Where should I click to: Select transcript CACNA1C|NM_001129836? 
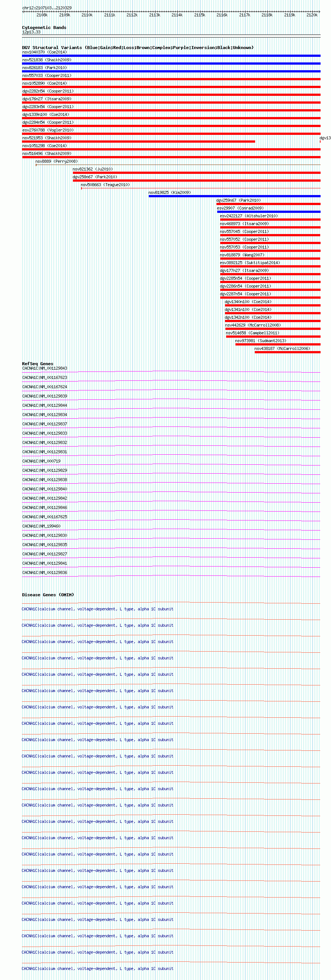pos(45,572)
